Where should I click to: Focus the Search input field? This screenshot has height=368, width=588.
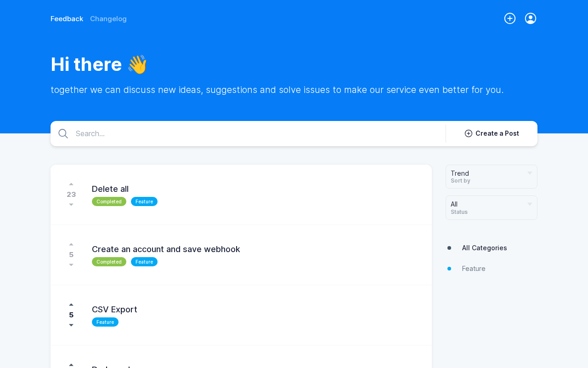pyautogui.click(x=257, y=134)
